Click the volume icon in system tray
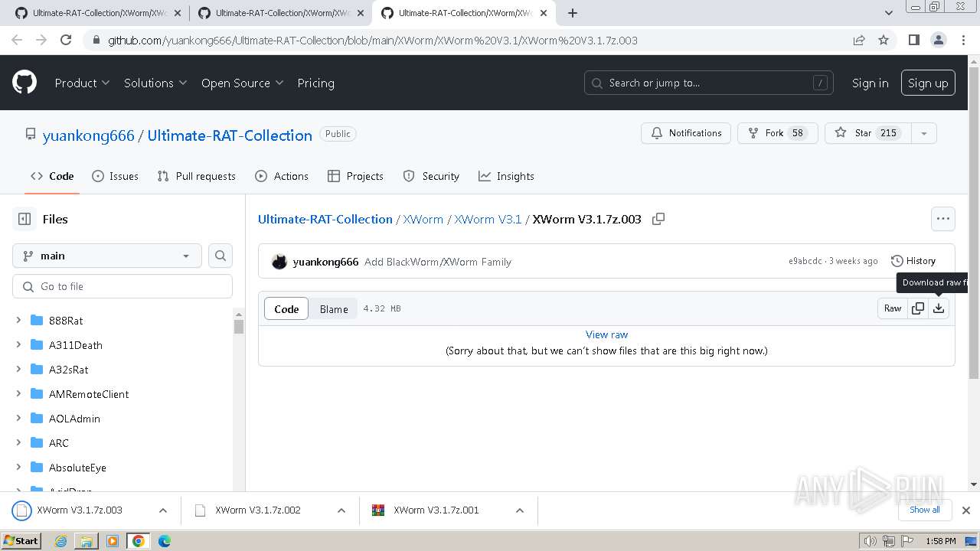Screen dimensions: 980x551 (x=870, y=541)
